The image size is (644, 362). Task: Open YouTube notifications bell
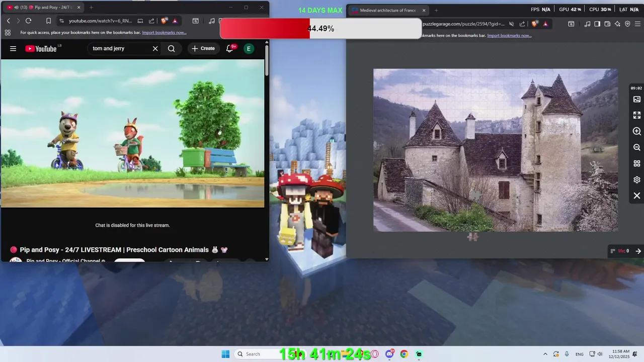point(230,49)
